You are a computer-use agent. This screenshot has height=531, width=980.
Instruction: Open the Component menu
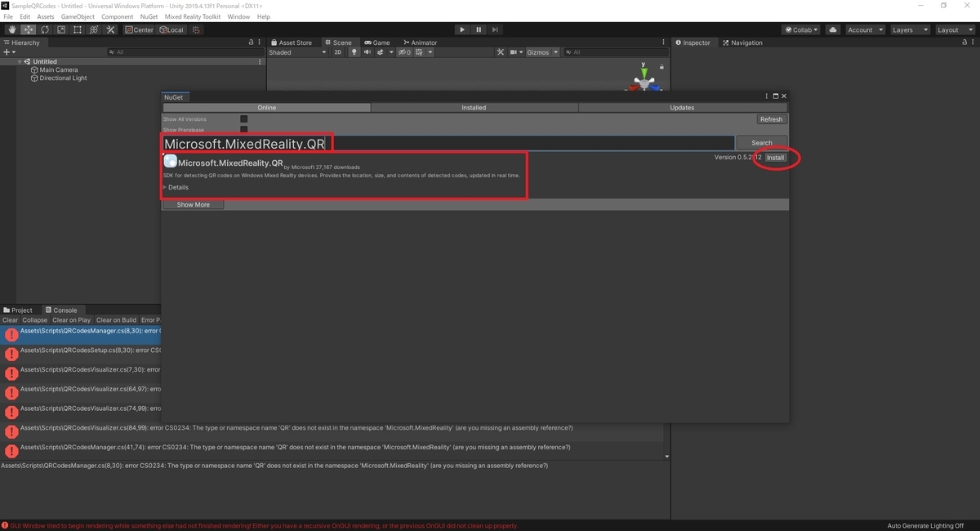coord(118,16)
